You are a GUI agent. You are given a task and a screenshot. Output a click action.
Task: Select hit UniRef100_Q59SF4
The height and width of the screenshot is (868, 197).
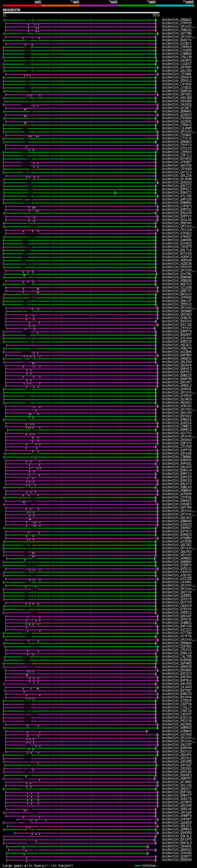point(176,78)
